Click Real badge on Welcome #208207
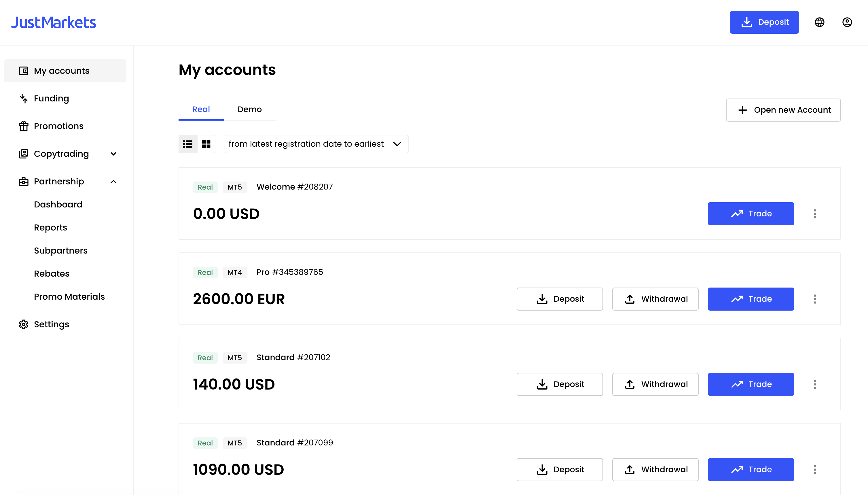The image size is (868, 495). pos(205,187)
